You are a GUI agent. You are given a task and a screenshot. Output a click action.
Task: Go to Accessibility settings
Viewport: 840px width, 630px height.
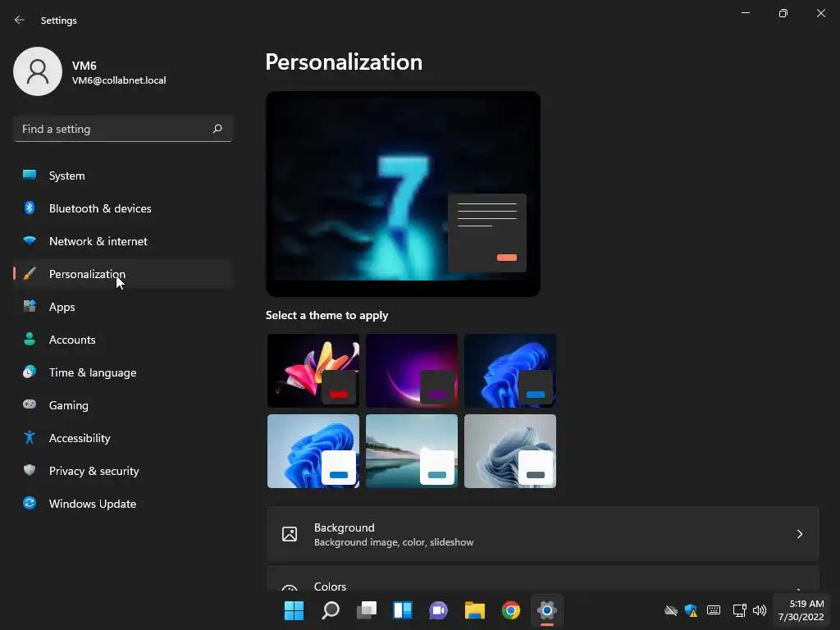pyautogui.click(x=123, y=438)
